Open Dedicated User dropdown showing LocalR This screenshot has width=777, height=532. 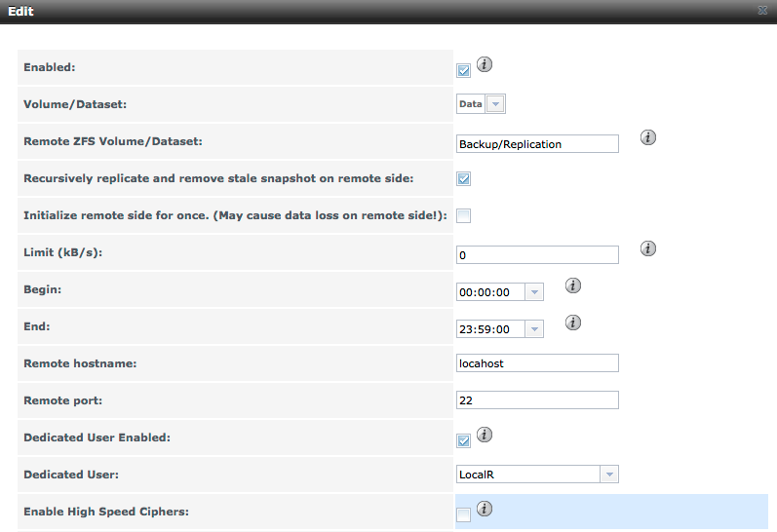(x=609, y=475)
